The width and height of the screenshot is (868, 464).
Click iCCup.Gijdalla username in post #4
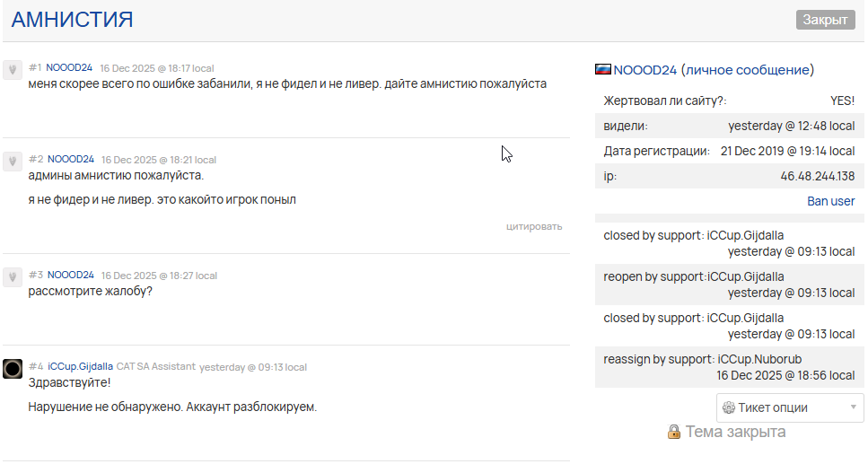[x=80, y=366]
